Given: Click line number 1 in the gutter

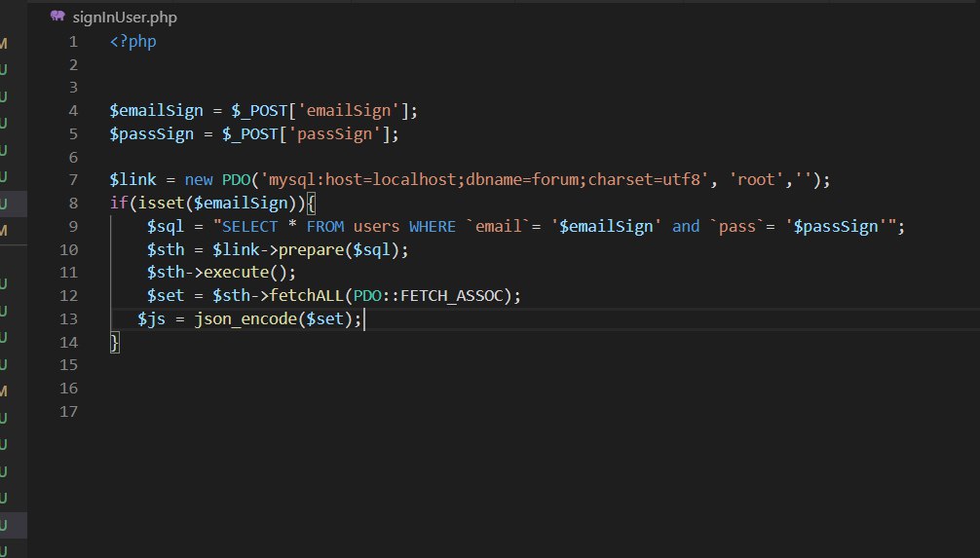Looking at the screenshot, I should click(x=73, y=42).
